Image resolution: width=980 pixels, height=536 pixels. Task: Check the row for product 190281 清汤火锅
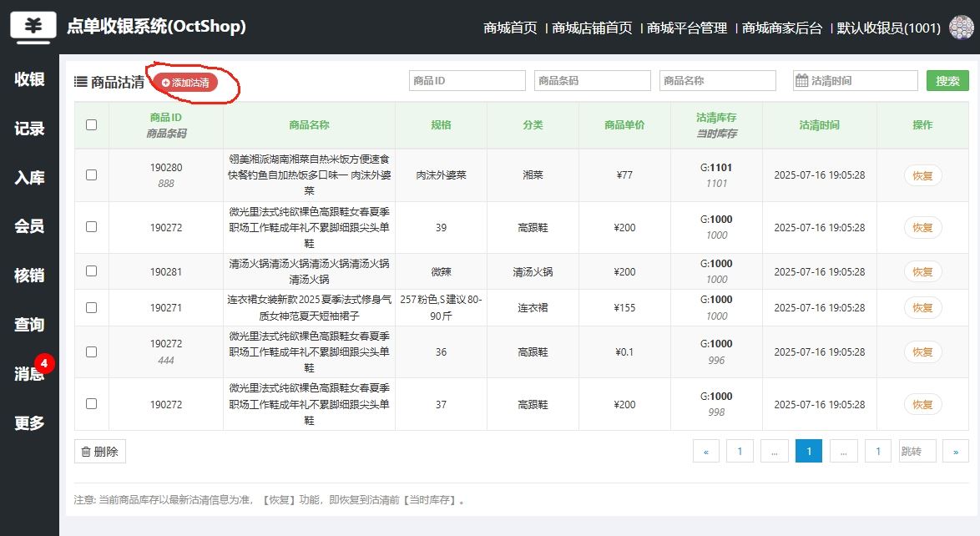coord(91,271)
